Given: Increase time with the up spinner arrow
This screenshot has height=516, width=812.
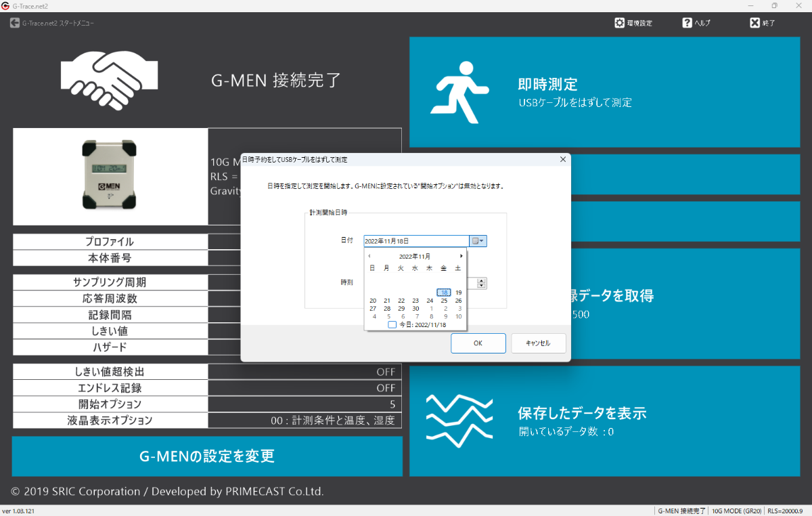Looking at the screenshot, I should [482, 280].
